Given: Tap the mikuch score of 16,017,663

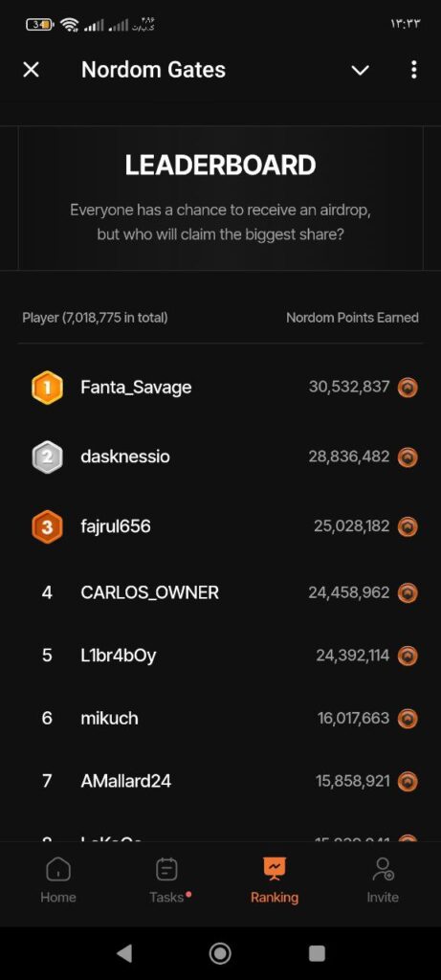Looking at the screenshot, I should pyautogui.click(x=354, y=718).
